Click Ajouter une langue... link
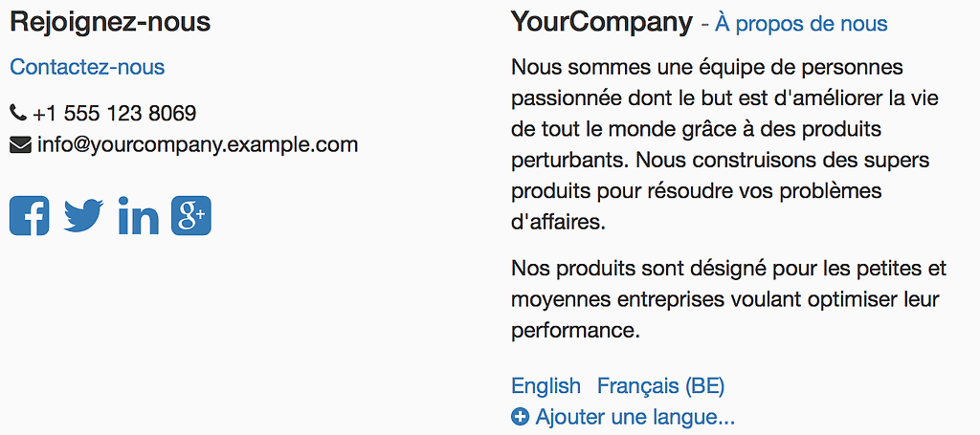 635,417
